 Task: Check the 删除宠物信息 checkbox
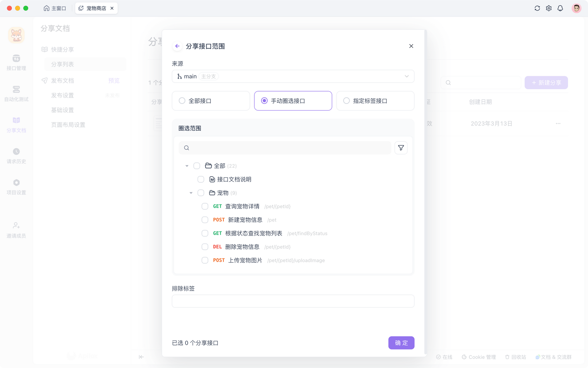[205, 247]
